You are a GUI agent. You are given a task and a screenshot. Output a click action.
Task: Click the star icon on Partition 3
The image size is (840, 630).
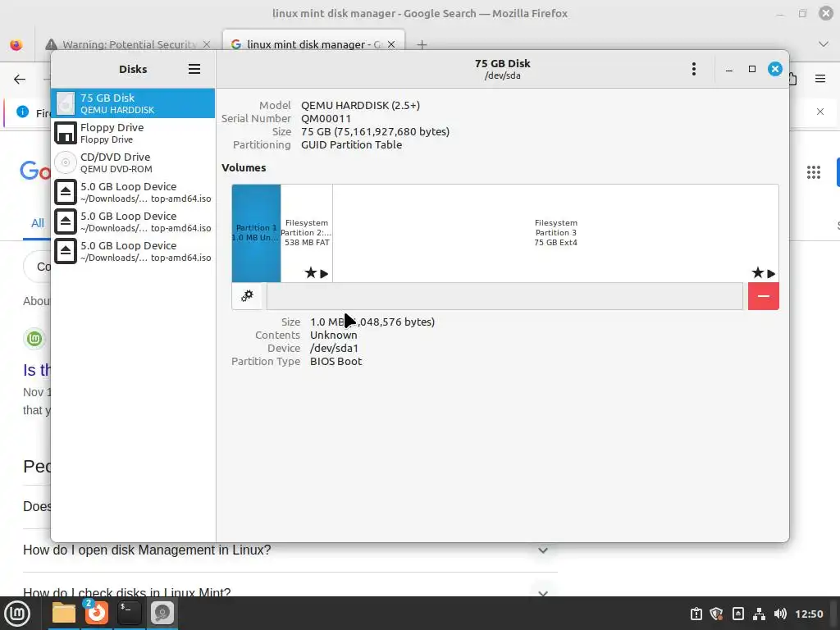pyautogui.click(x=757, y=273)
